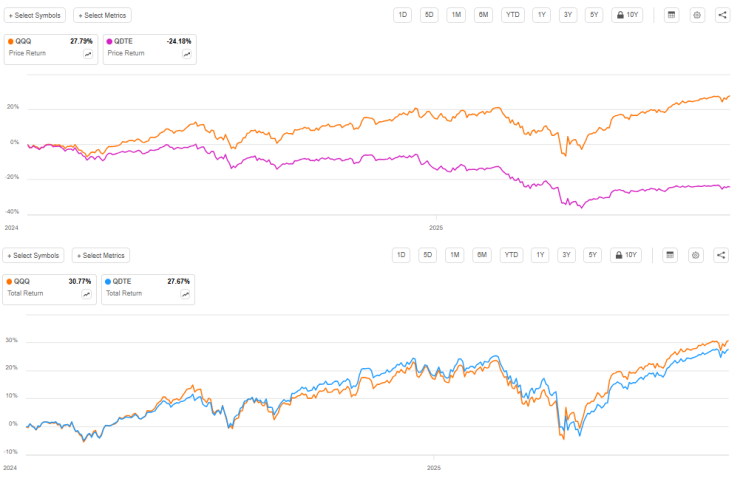Click chart icon in QQQ Total Return card

[87, 294]
